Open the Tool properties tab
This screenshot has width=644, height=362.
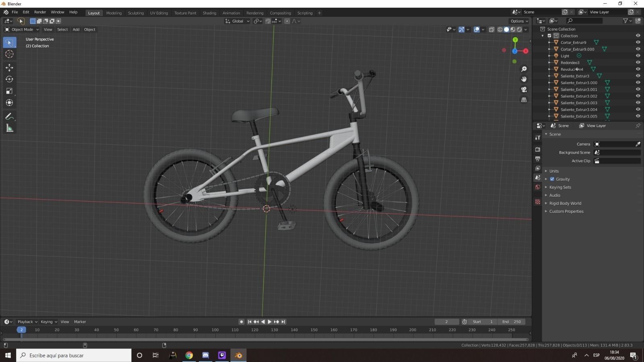[x=538, y=138]
